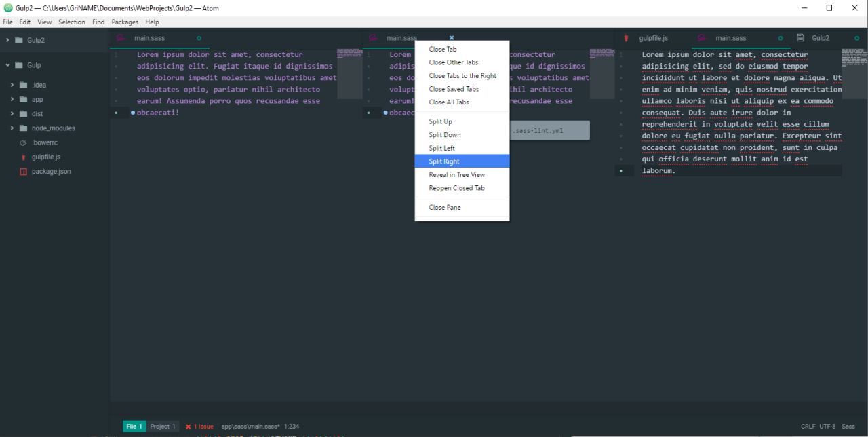This screenshot has width=868, height=437.
Task: Expand the dist folder chevron
Action: tap(12, 114)
